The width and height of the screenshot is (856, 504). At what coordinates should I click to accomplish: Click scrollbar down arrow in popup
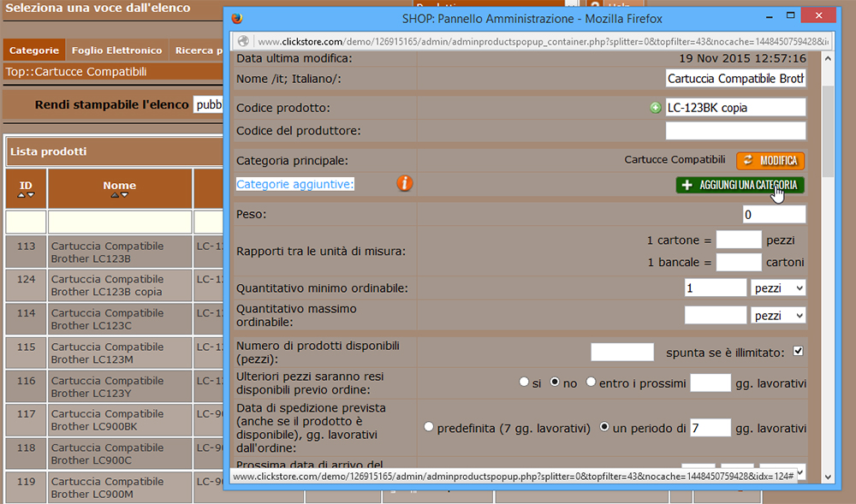828,477
